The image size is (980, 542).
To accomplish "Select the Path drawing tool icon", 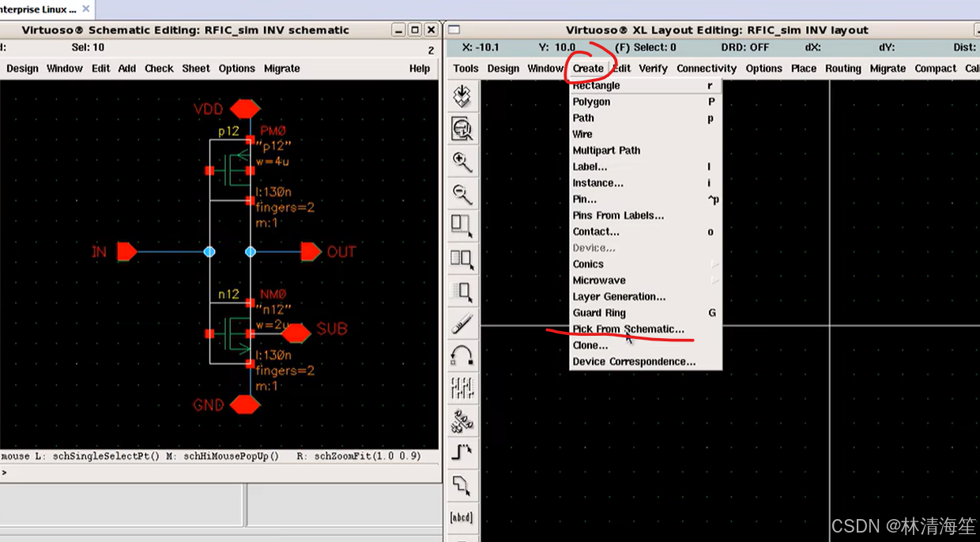I will click(462, 453).
